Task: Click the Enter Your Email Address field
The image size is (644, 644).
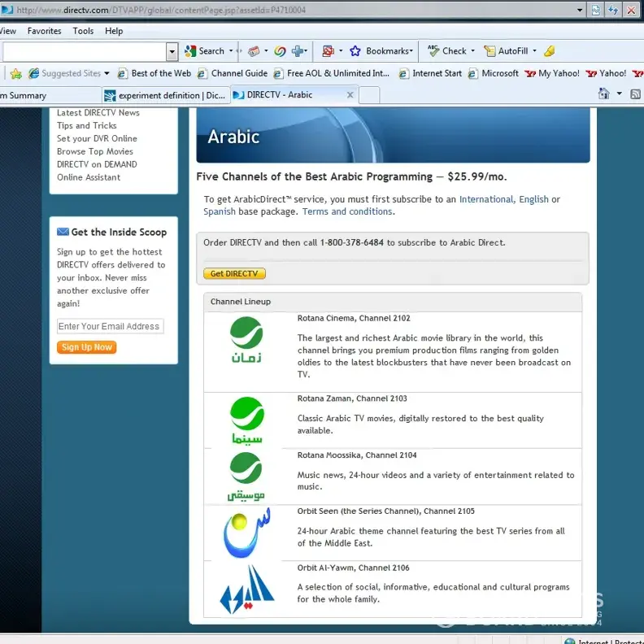Action: (x=110, y=326)
